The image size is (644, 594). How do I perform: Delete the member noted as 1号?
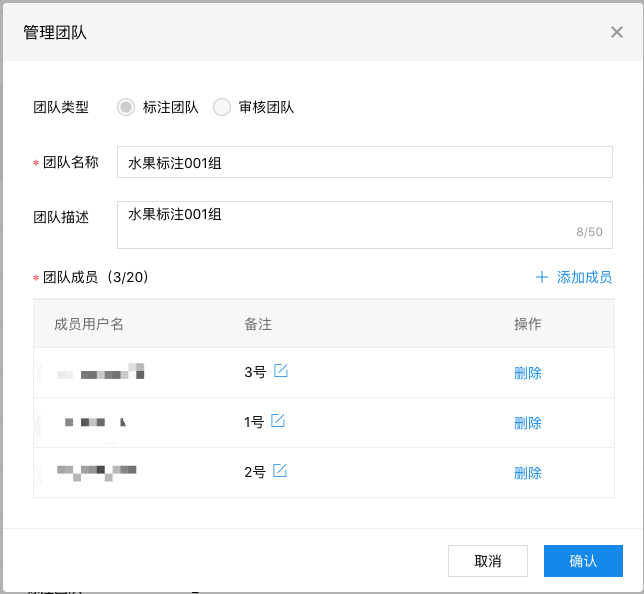point(528,423)
